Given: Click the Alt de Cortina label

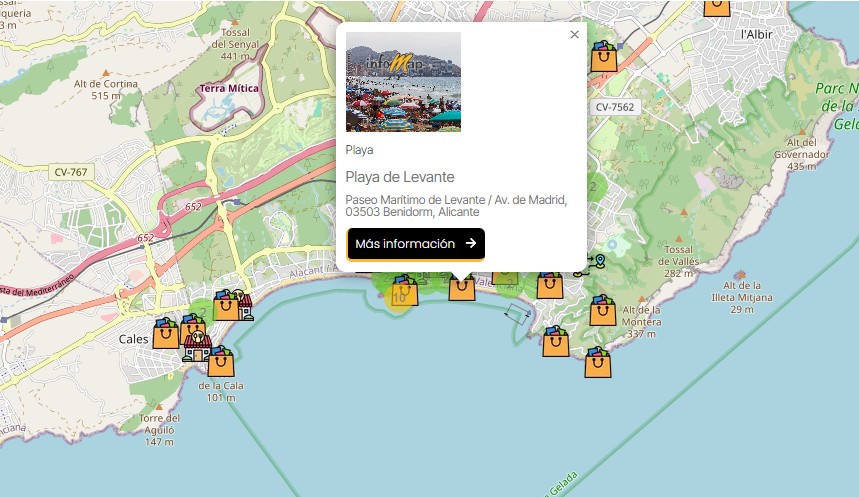Looking at the screenshot, I should pos(106,89).
